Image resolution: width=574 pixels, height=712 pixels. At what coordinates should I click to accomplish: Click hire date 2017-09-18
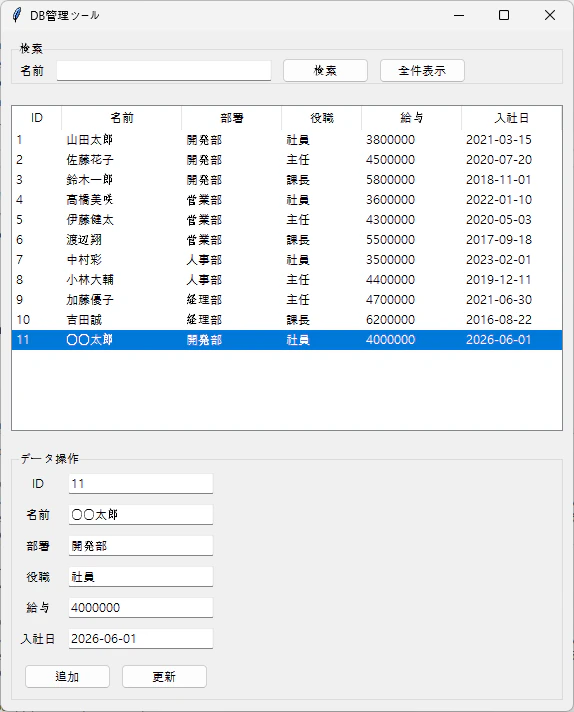[499, 240]
